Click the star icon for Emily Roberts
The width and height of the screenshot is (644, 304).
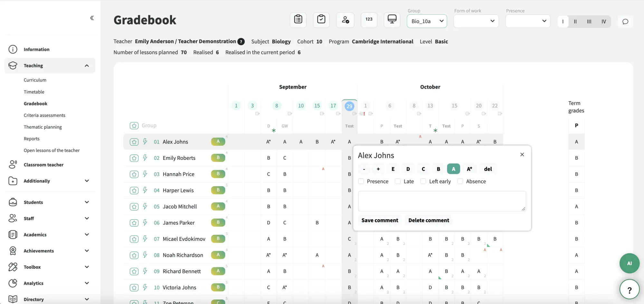coord(134,158)
